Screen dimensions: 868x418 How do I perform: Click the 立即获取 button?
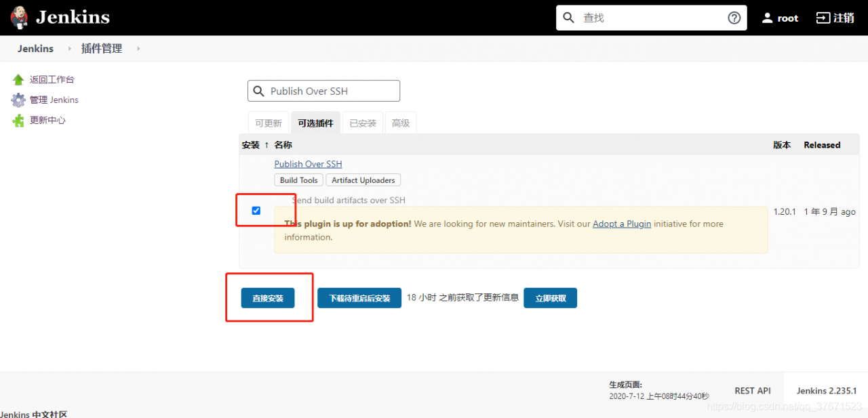[550, 298]
